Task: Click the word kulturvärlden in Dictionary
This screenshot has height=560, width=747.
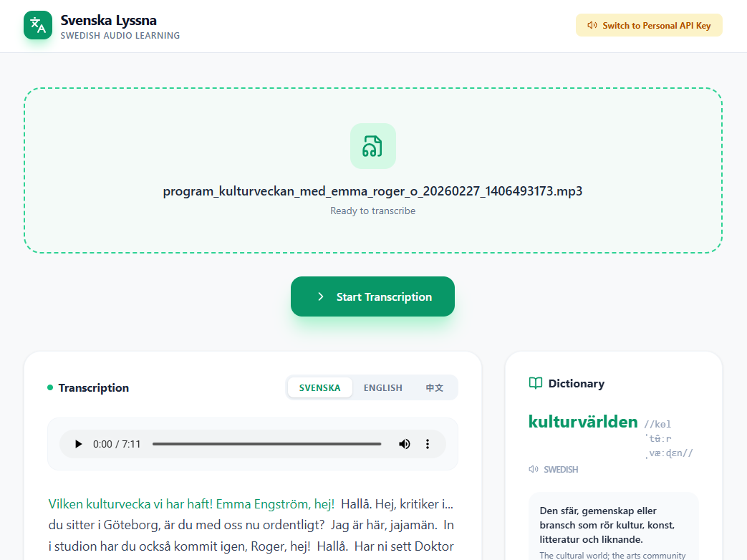Action: click(x=582, y=421)
